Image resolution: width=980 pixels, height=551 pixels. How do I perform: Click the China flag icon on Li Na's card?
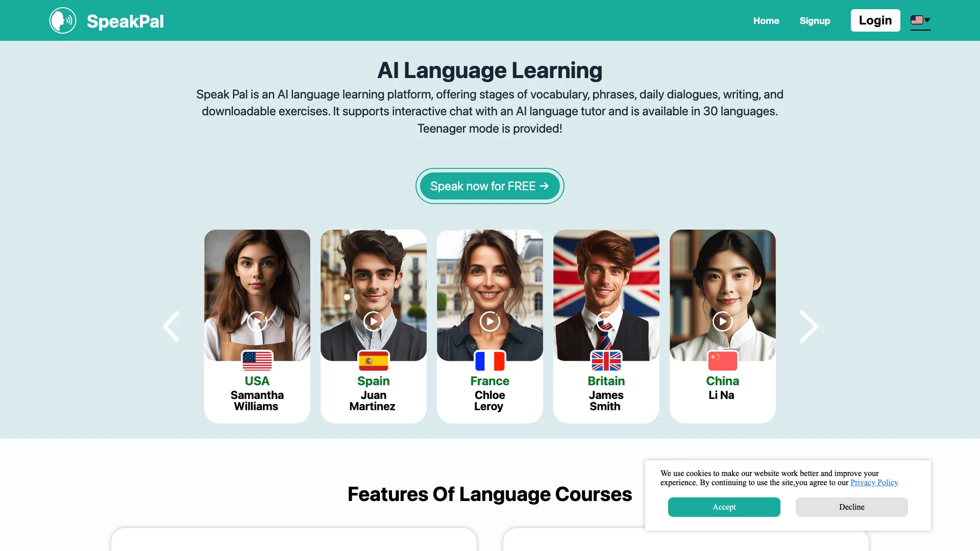click(722, 360)
